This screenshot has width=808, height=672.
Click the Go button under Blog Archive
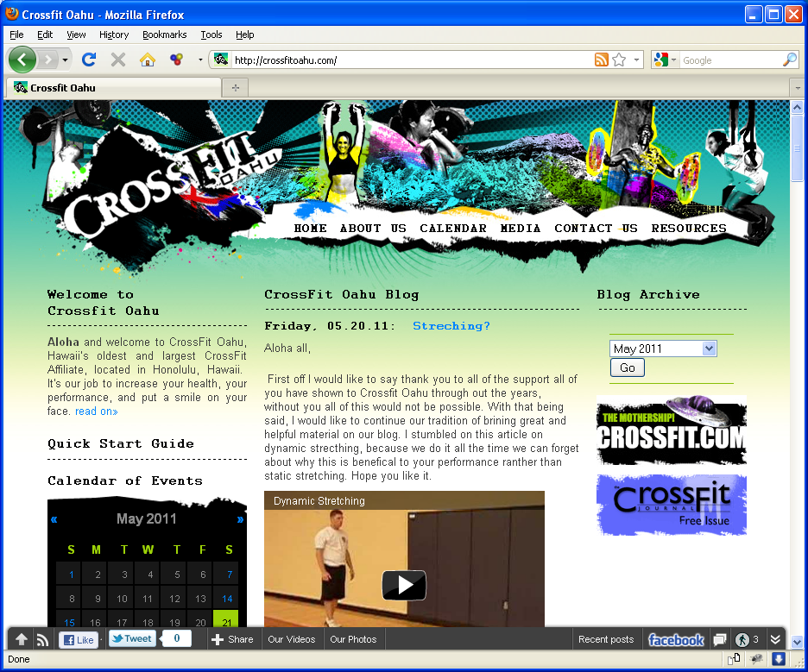[627, 367]
